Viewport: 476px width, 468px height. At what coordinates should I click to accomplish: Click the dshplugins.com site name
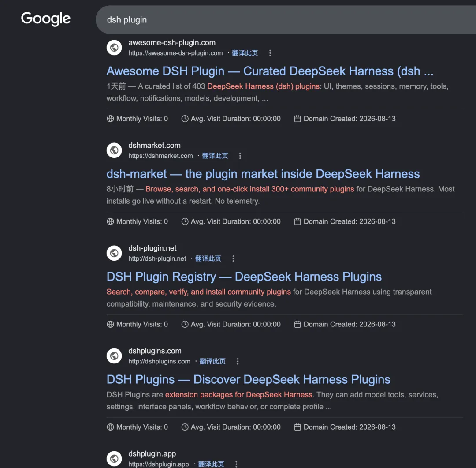pyautogui.click(x=155, y=351)
